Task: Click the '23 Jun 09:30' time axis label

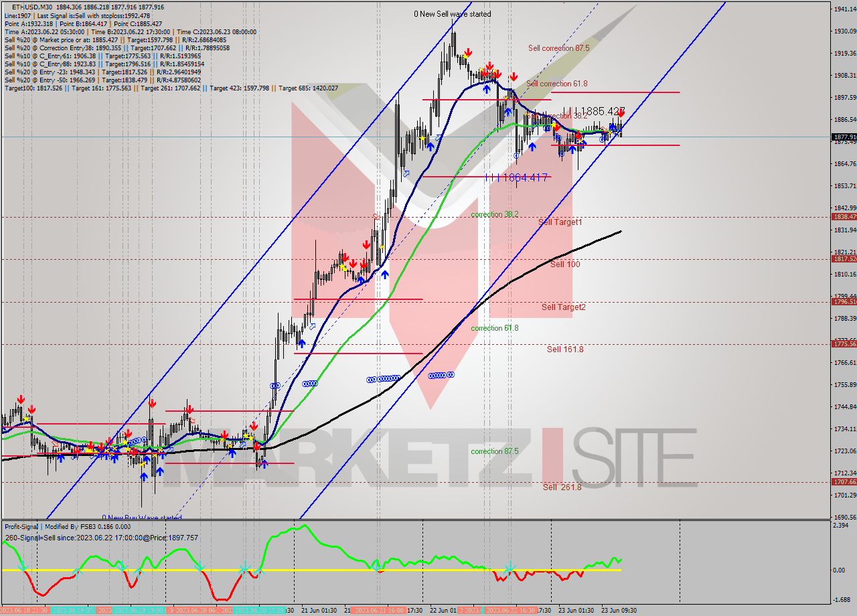Action: 619,611
